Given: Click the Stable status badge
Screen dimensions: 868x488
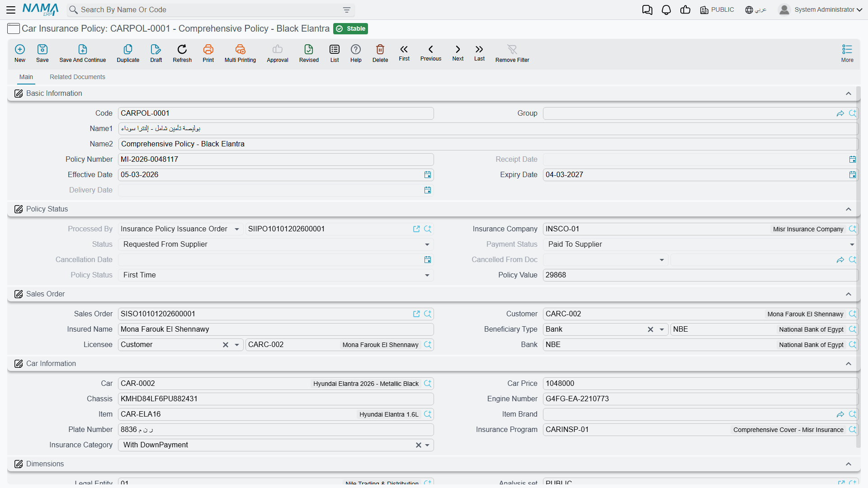Looking at the screenshot, I should 350,28.
